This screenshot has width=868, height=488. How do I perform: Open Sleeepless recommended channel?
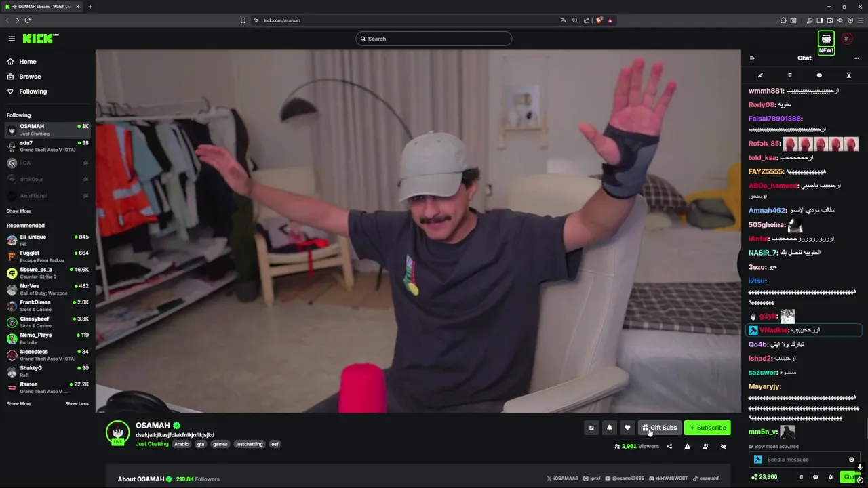pos(47,354)
